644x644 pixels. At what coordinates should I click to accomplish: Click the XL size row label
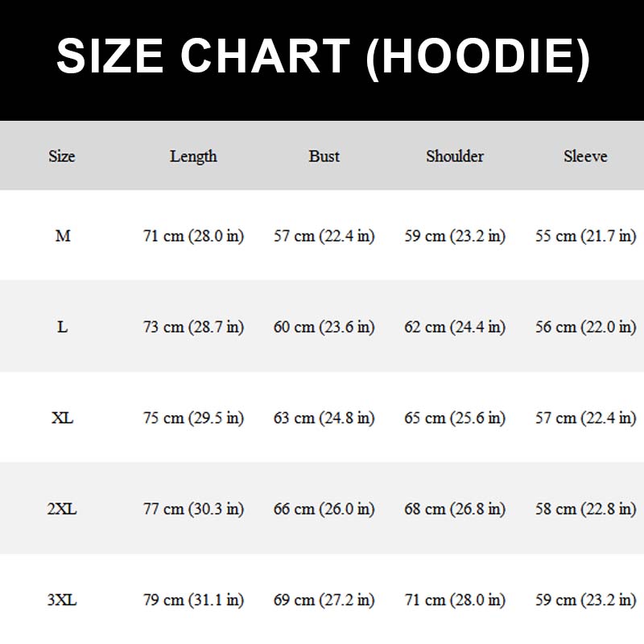coord(63,418)
